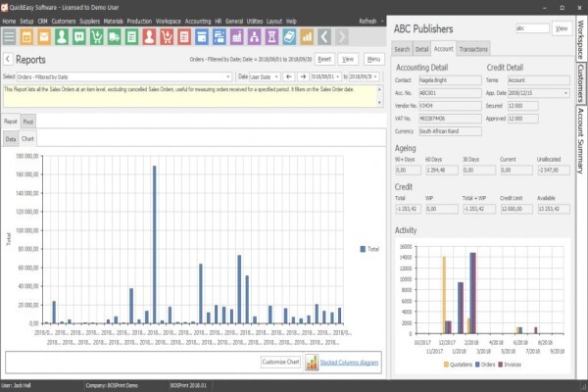Open the Accounting menu
Image resolution: width=588 pixels, height=392 pixels.
198,22
